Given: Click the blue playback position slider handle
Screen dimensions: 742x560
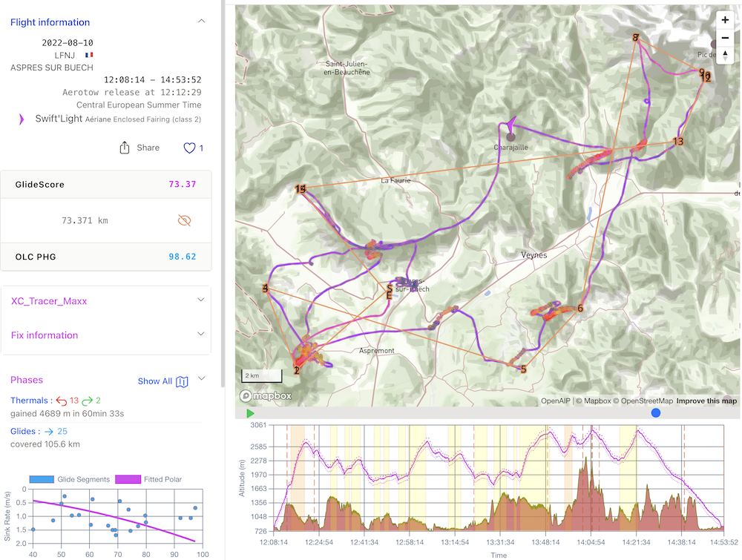Looking at the screenshot, I should (x=655, y=413).
